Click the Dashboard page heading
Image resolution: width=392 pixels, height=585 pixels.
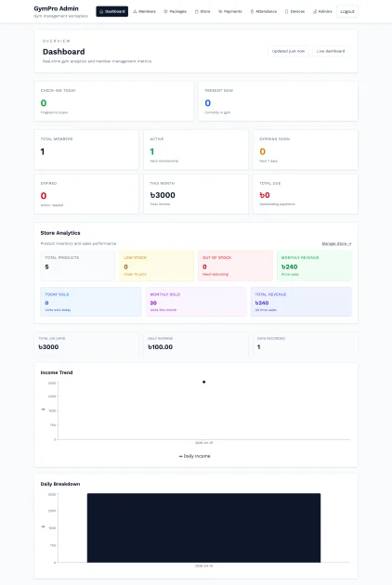(x=63, y=51)
